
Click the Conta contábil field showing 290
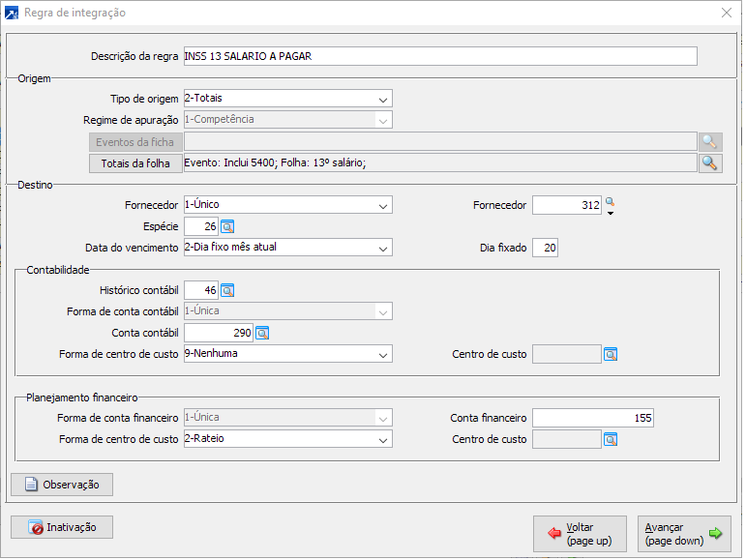pos(219,333)
